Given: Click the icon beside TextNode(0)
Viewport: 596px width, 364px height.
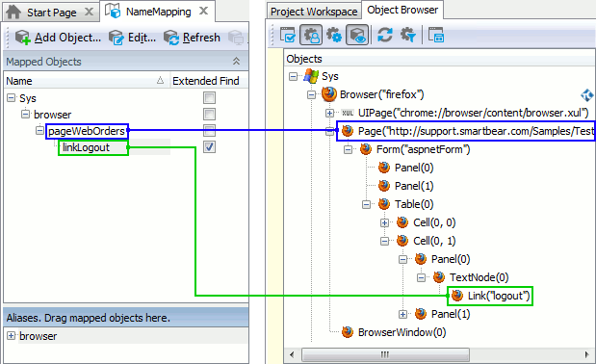Looking at the screenshot, I should coord(439,277).
